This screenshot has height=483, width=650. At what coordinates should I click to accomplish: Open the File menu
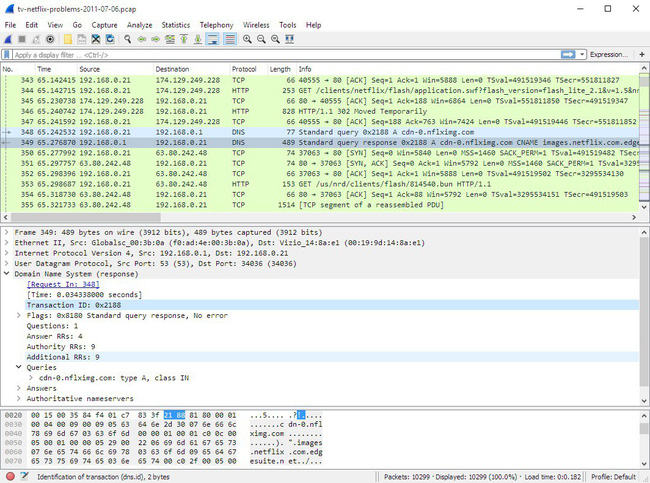[10, 25]
